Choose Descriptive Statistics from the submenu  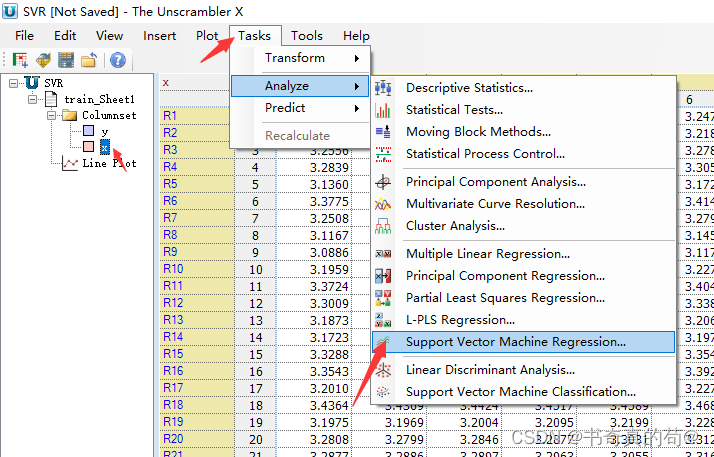(523, 88)
